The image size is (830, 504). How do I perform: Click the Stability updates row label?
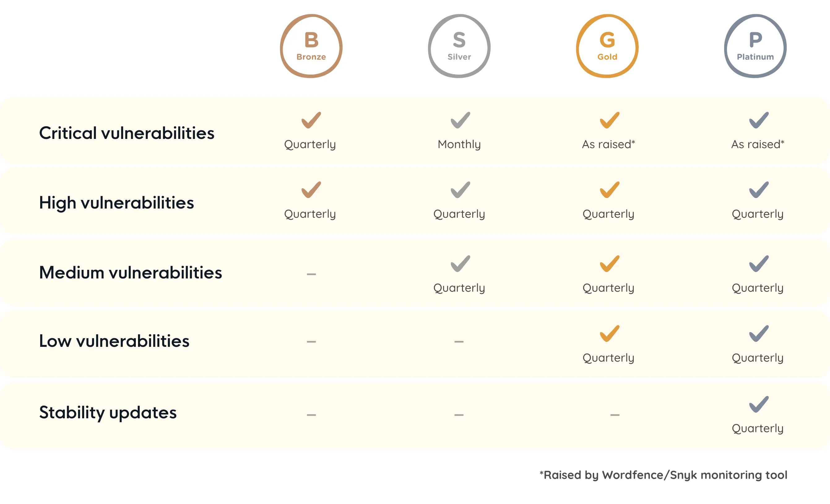click(108, 413)
